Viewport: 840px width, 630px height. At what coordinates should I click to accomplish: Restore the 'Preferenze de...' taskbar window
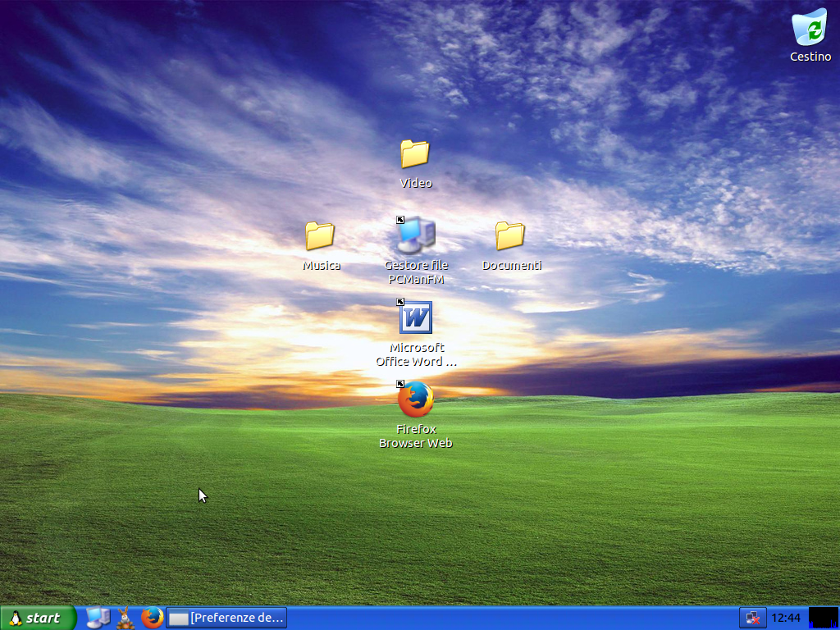[x=226, y=618]
